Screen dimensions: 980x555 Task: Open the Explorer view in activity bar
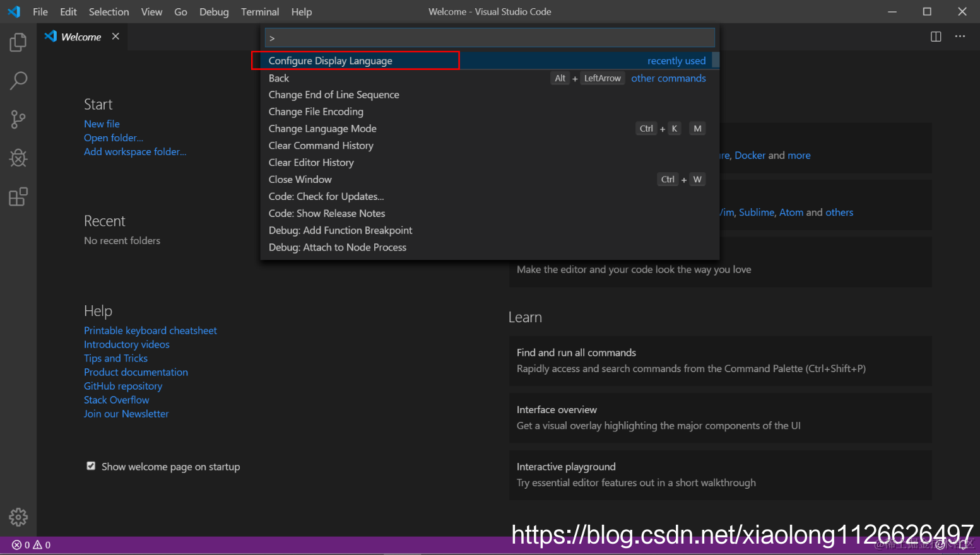point(18,42)
